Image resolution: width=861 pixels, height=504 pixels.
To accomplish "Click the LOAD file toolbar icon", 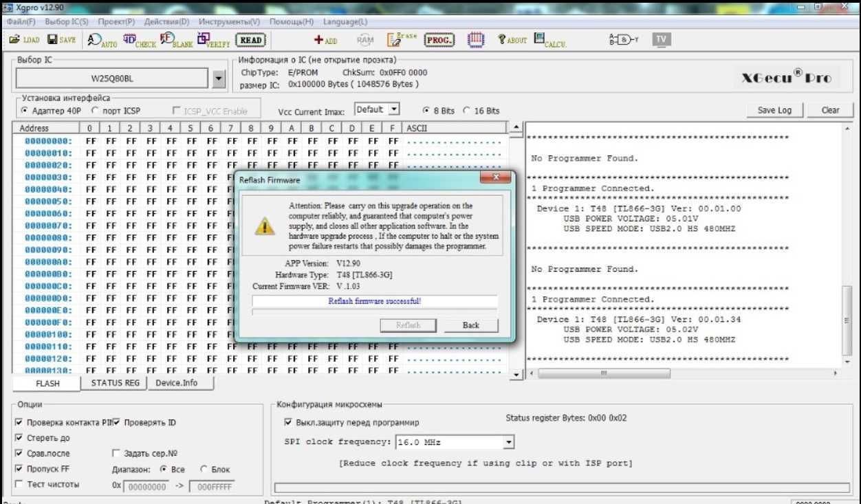I will coord(24,40).
